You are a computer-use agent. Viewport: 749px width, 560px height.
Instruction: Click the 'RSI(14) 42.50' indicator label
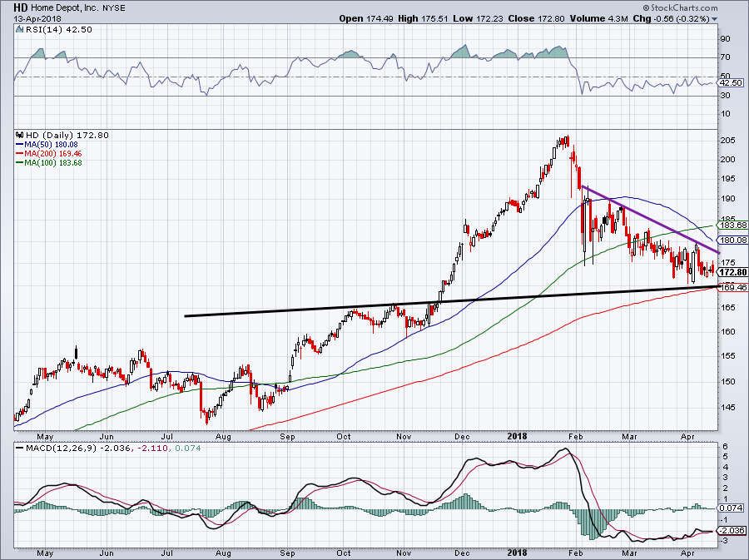59,30
